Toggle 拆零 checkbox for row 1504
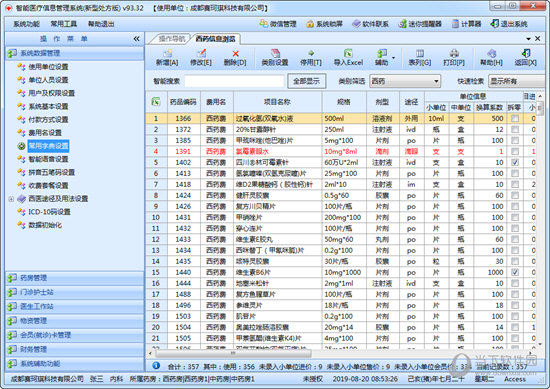 pos(515,327)
